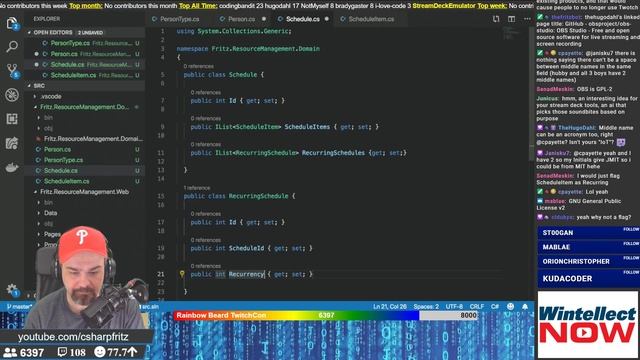Click the 2 UNSAVED badge in Open Editors
This screenshot has width=640, height=360.
pos(90,33)
